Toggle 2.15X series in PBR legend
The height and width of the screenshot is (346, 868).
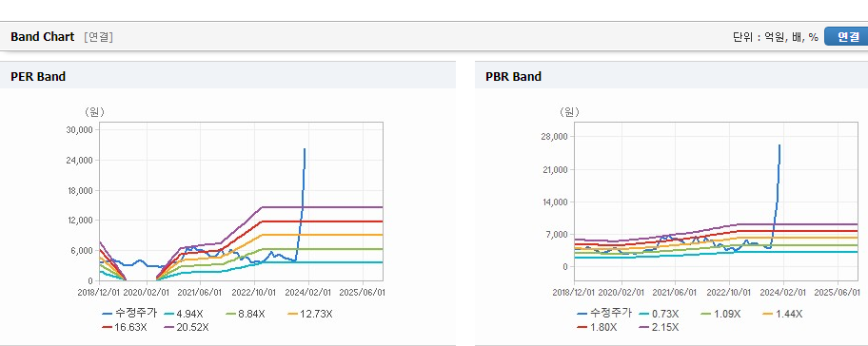(x=659, y=327)
